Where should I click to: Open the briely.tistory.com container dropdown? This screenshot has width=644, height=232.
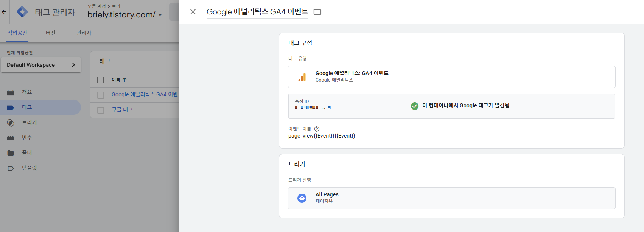tap(124, 15)
